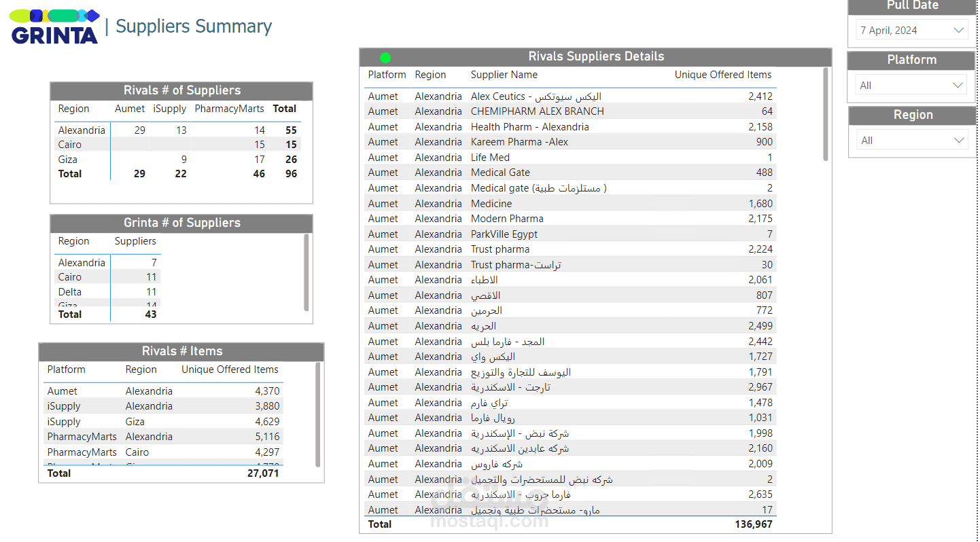
Task: Click iSupply column header in Rivals # of Suppliers
Action: tap(169, 108)
